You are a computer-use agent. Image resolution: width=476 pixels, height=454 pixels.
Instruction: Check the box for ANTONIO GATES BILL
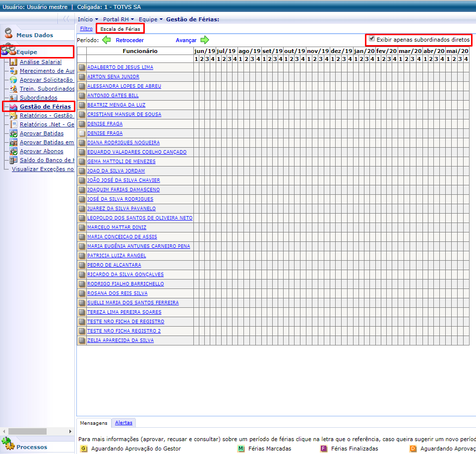click(82, 96)
